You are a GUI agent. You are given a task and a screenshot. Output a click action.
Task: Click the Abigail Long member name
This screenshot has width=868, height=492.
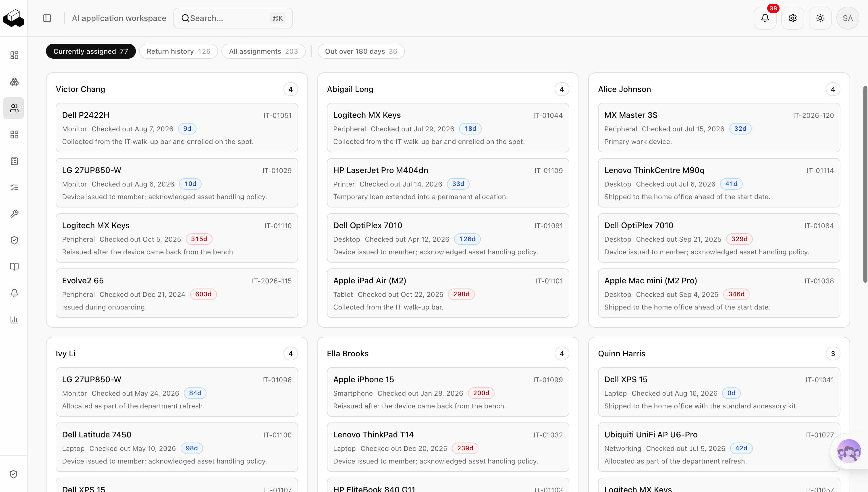point(350,89)
